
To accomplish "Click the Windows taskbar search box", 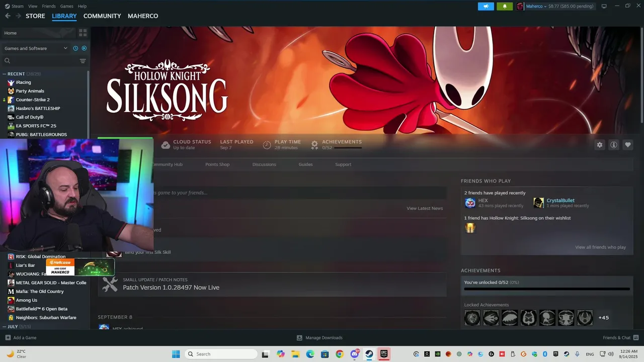I will [220, 354].
